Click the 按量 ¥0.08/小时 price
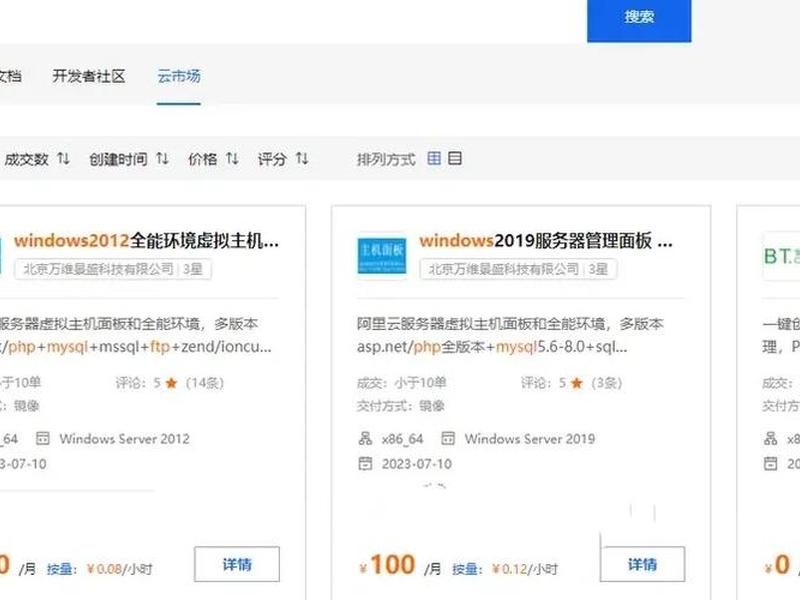800x600 pixels. (x=99, y=568)
